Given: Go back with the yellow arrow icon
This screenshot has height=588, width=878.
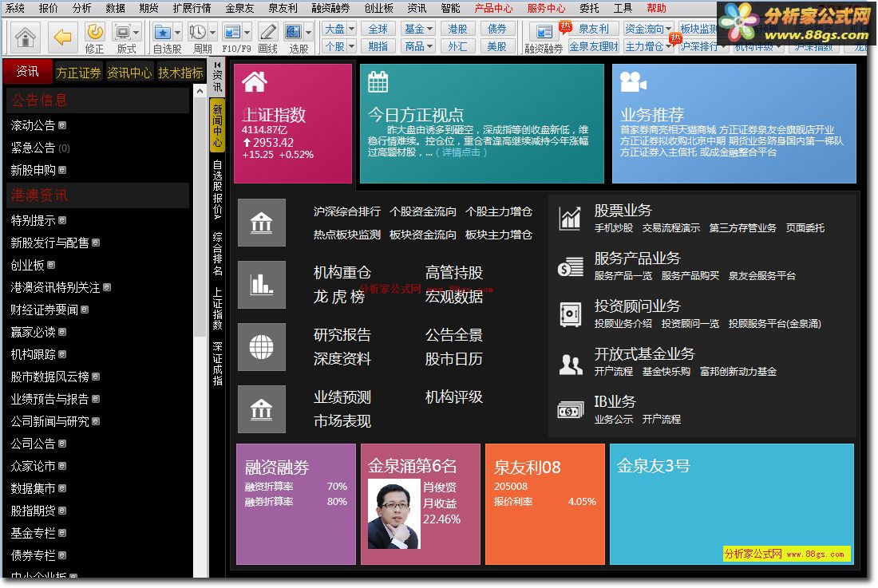Looking at the screenshot, I should click(x=62, y=37).
